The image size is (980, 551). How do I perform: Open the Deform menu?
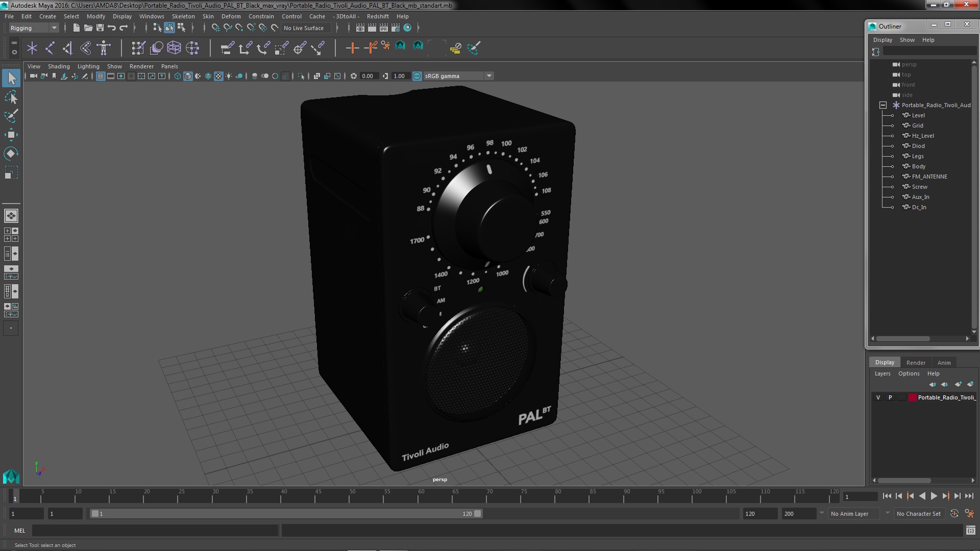pyautogui.click(x=231, y=16)
